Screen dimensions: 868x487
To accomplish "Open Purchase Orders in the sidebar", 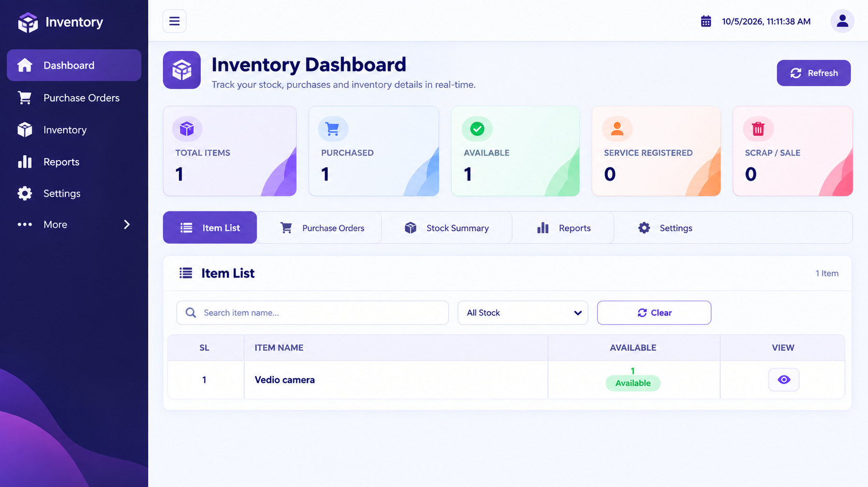I will 74,98.
